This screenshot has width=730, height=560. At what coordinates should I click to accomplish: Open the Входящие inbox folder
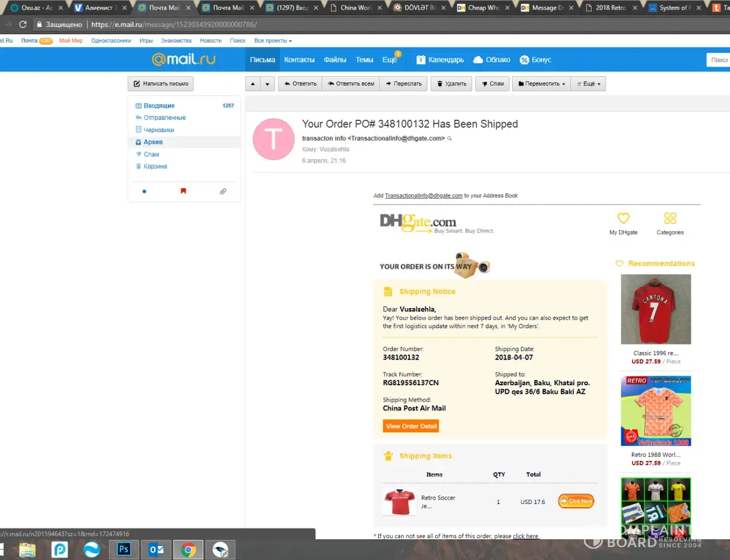click(x=159, y=106)
